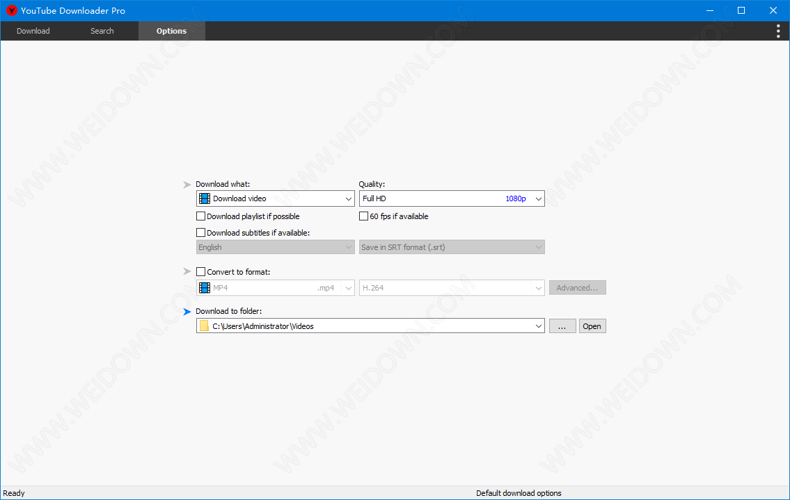Maximize the YouTube Downloader Pro window

(x=741, y=11)
